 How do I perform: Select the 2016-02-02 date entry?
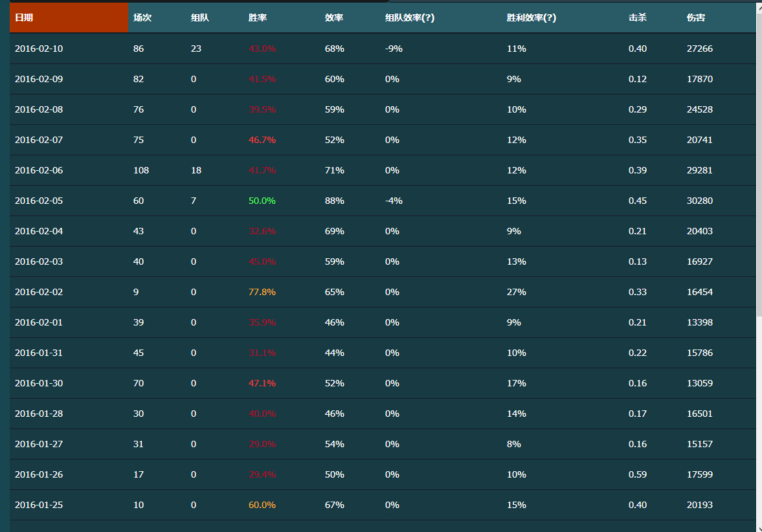point(39,292)
